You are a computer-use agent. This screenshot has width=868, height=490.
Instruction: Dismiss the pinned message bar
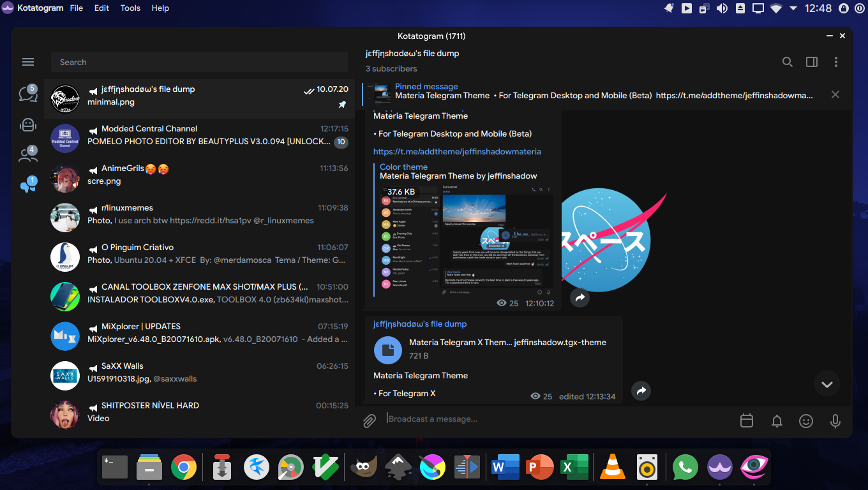835,94
